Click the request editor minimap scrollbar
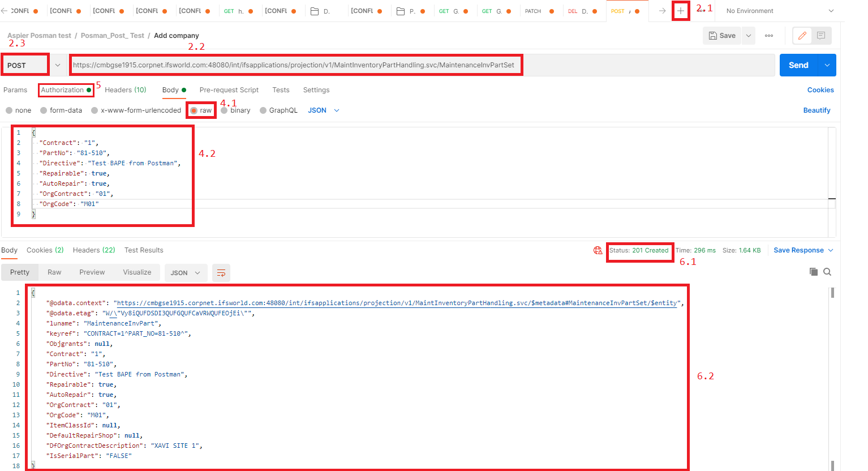868x471 pixels. pos(832,181)
